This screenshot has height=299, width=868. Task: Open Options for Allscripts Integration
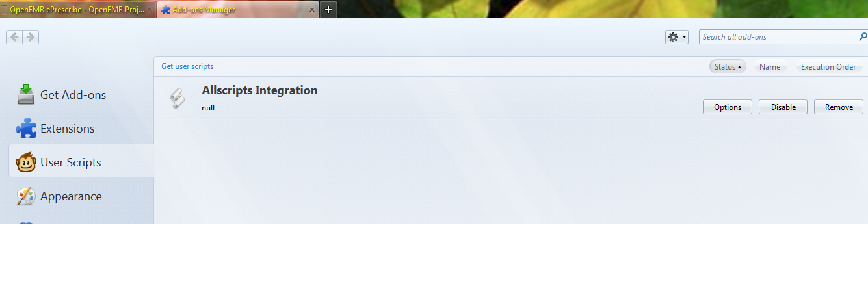(x=728, y=107)
